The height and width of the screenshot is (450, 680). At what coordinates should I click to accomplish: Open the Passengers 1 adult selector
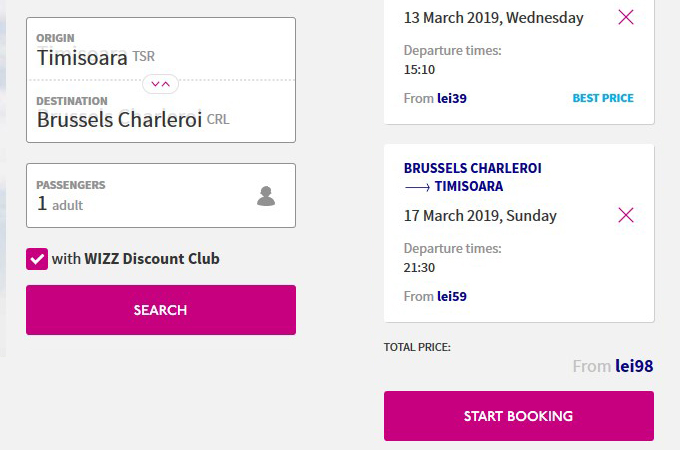click(x=161, y=196)
